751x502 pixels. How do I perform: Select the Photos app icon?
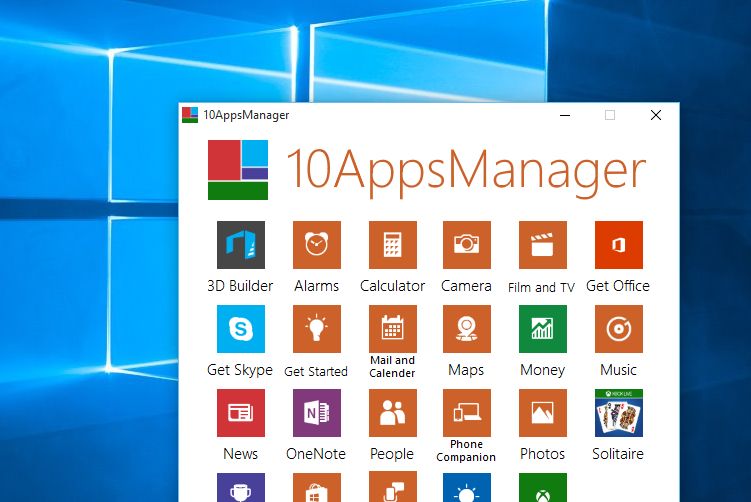(543, 413)
